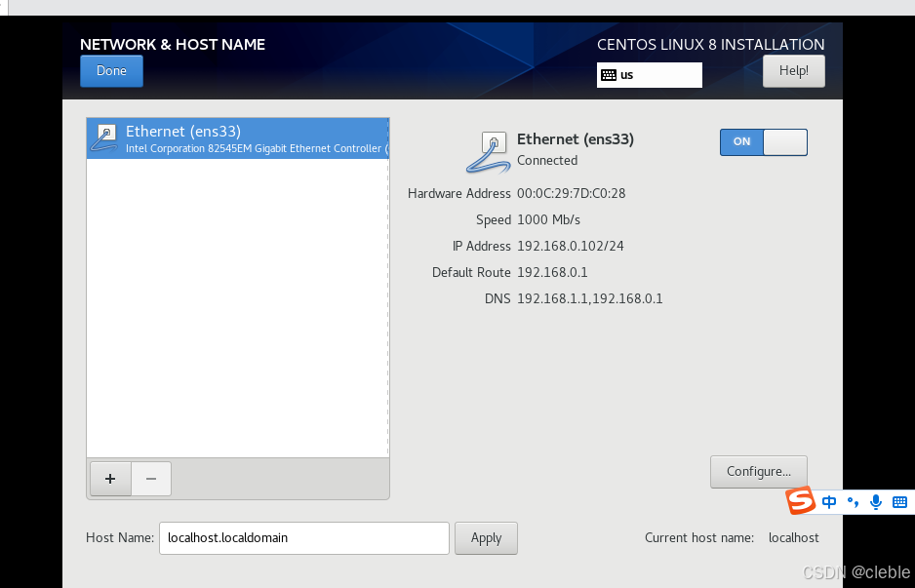This screenshot has width=915, height=588.
Task: Click the CENTOS LINUX 8 INSTALLATION heading
Action: point(711,45)
